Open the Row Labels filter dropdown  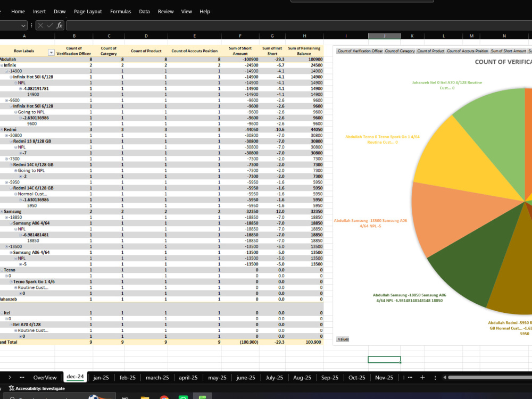(51, 53)
